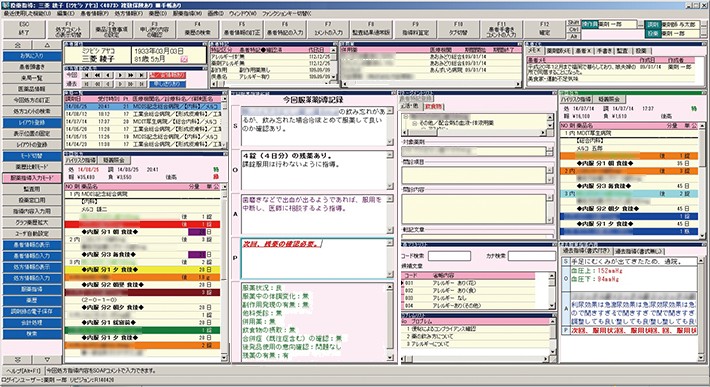Click browse button beside 操作員 field
Image resolution: width=710 pixels, height=387 pixels.
click(640, 24)
